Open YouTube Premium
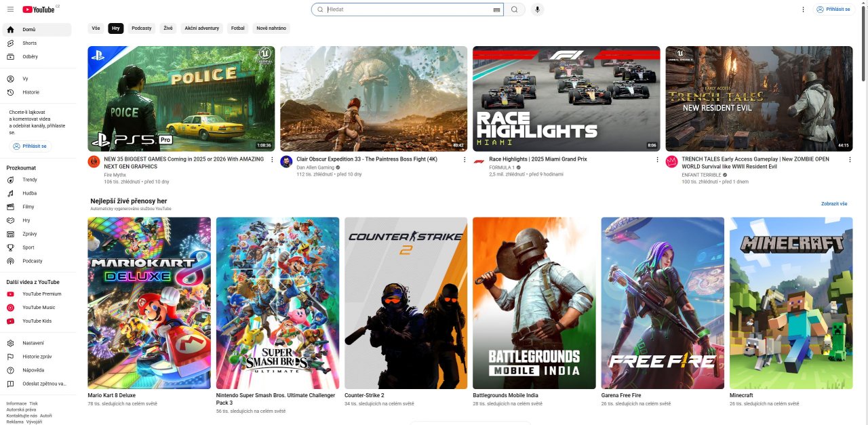 tap(37, 294)
